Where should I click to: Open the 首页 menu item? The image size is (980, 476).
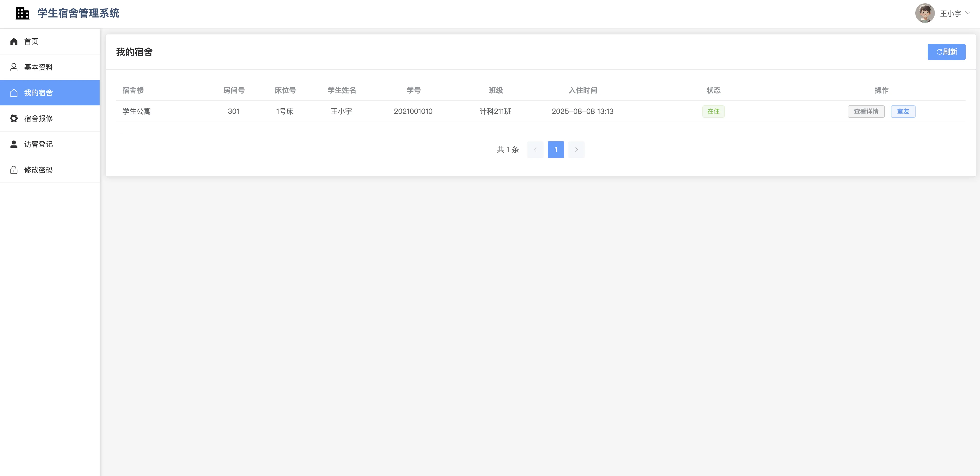click(x=31, y=41)
